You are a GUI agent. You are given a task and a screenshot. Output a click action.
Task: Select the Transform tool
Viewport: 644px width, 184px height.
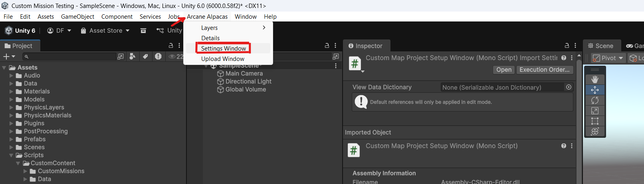pos(595,131)
